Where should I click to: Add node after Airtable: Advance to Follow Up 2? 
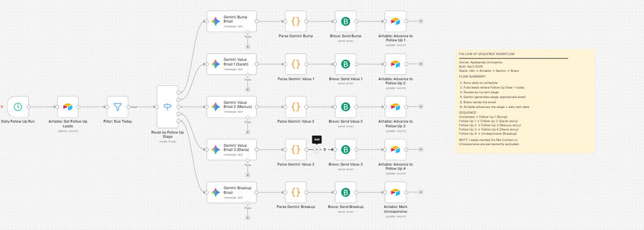click(421, 64)
